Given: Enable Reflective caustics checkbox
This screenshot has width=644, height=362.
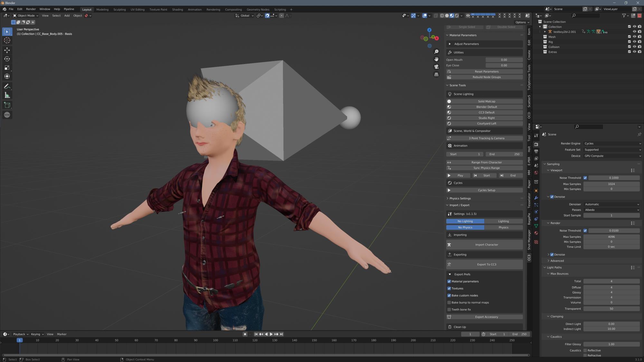Looking at the screenshot, I should point(585,351).
